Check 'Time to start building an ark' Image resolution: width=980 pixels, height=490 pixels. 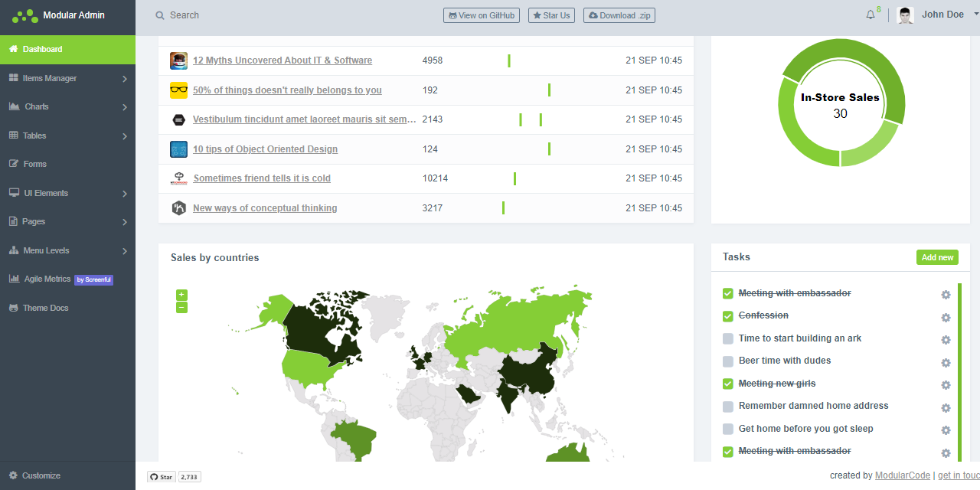(x=728, y=338)
